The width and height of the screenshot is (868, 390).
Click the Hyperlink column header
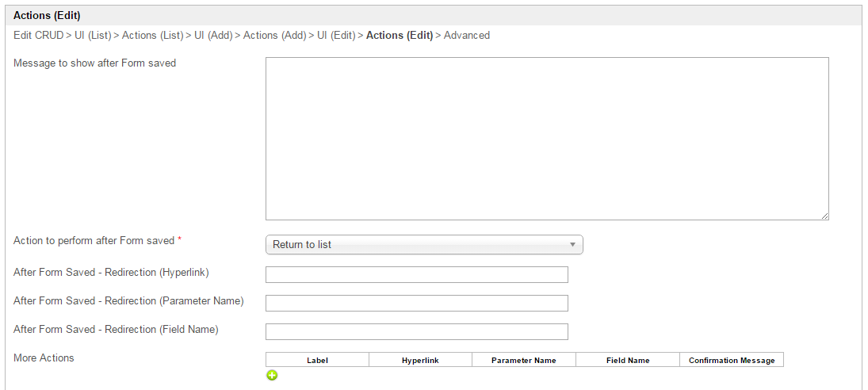[x=420, y=361]
